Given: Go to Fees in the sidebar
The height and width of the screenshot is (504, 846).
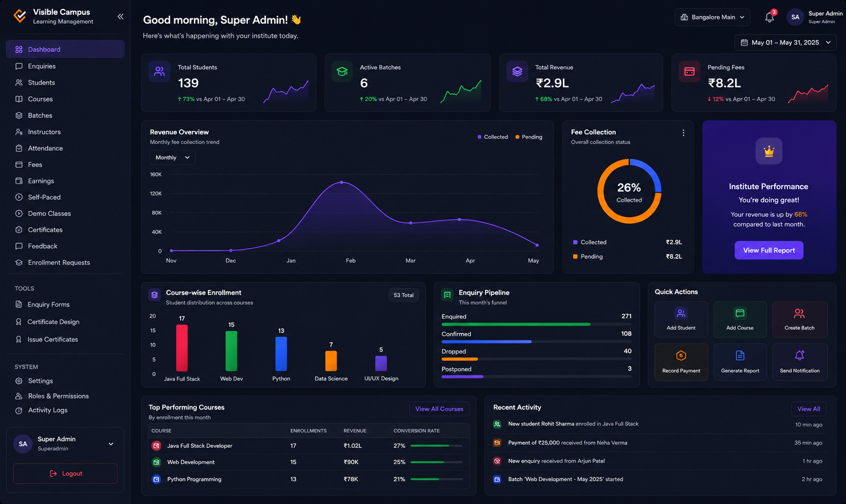Looking at the screenshot, I should pyautogui.click(x=65, y=165).
